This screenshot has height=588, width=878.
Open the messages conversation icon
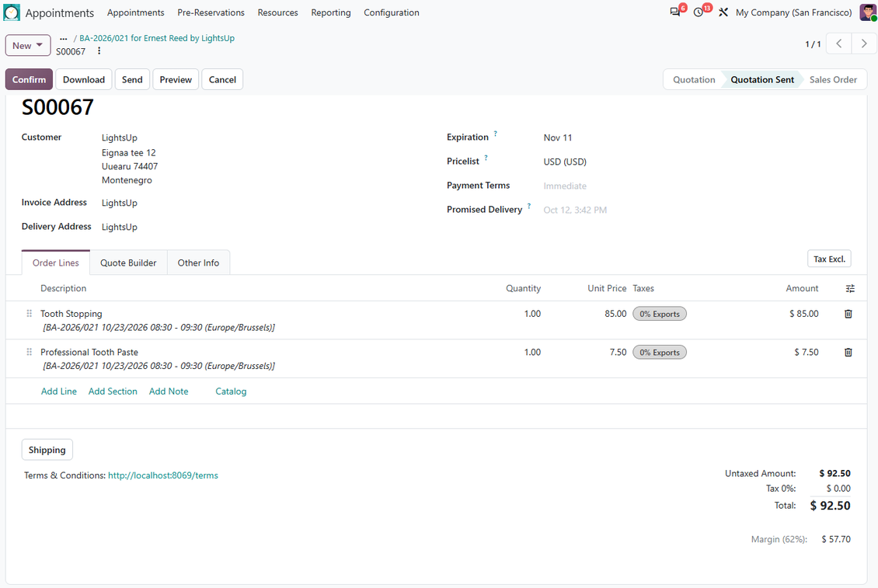[674, 12]
